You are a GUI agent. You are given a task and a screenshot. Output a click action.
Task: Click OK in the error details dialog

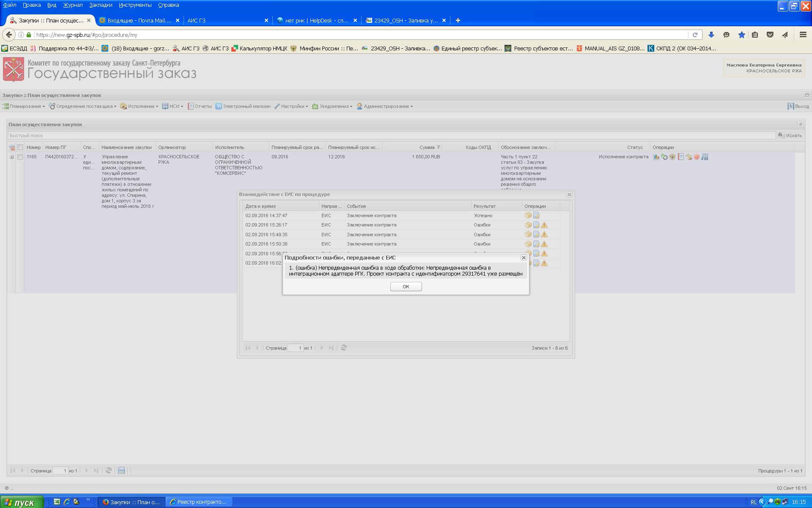(x=406, y=287)
